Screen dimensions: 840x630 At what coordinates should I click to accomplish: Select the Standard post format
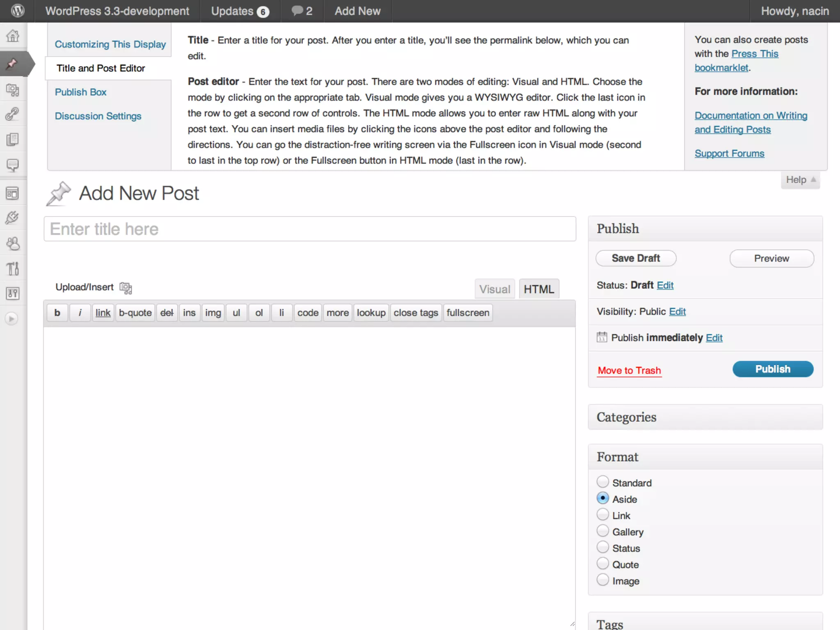click(603, 482)
